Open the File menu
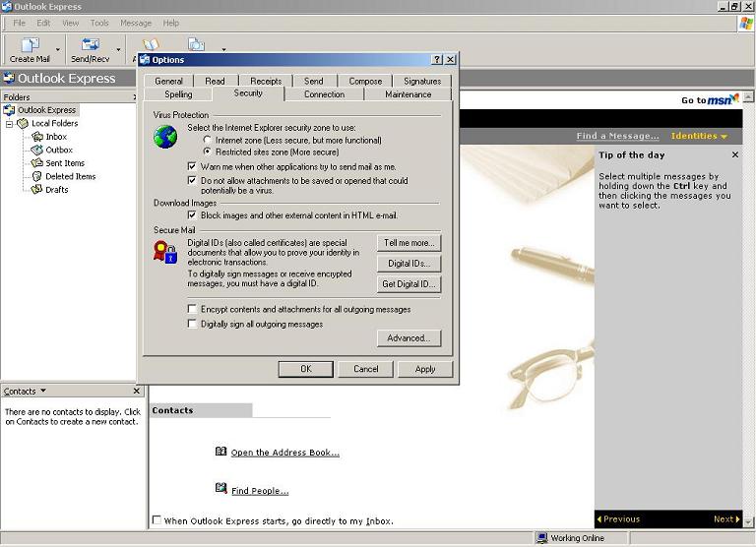 coord(20,23)
